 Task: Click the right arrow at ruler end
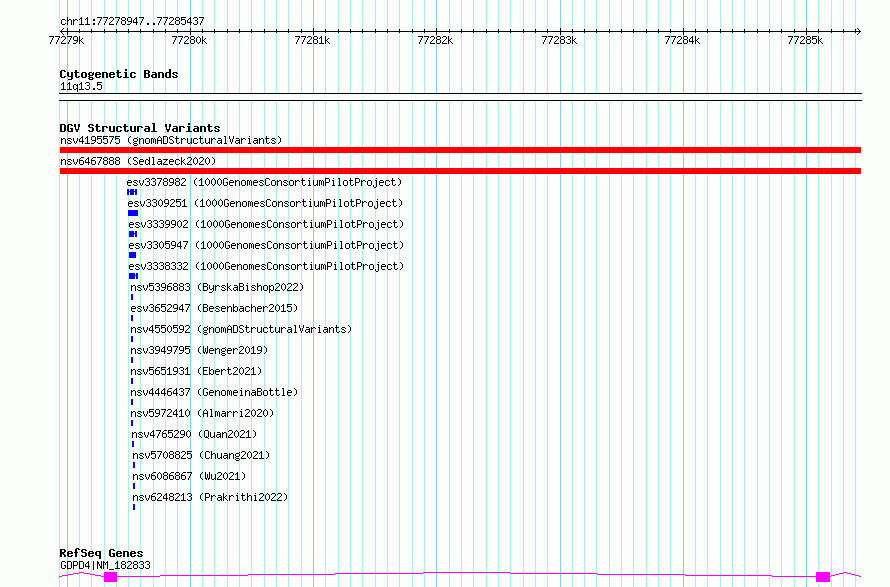pyautogui.click(x=858, y=31)
